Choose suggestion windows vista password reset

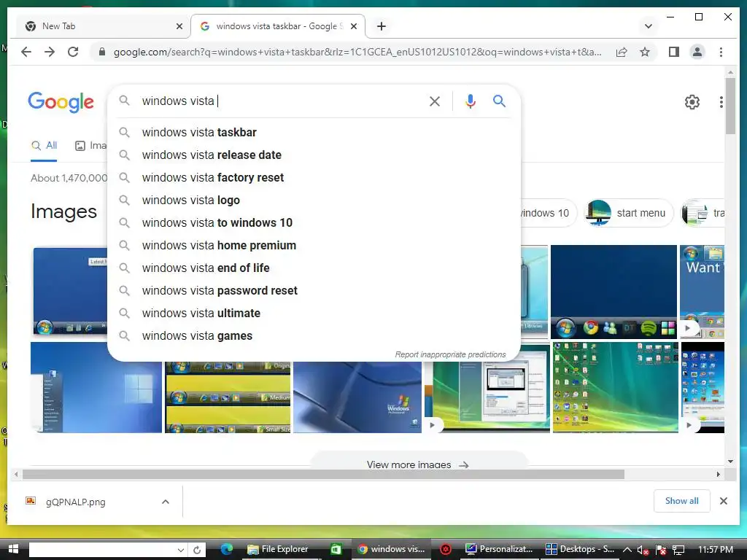(314, 290)
